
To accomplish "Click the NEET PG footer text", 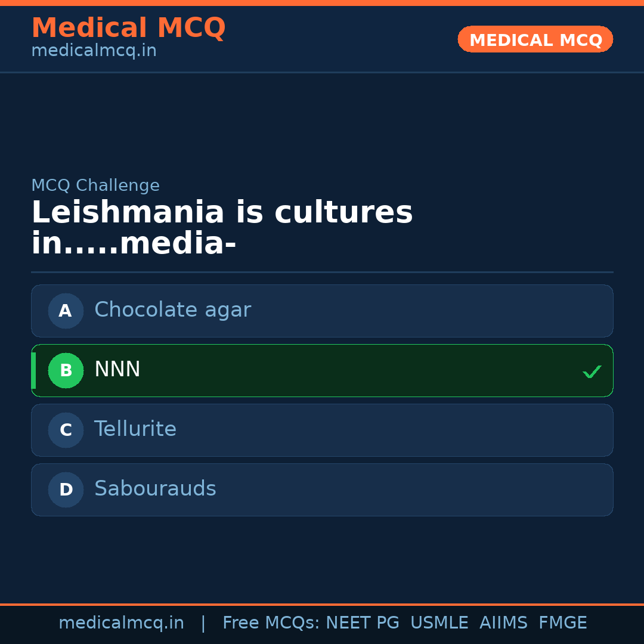I will click(x=363, y=623).
